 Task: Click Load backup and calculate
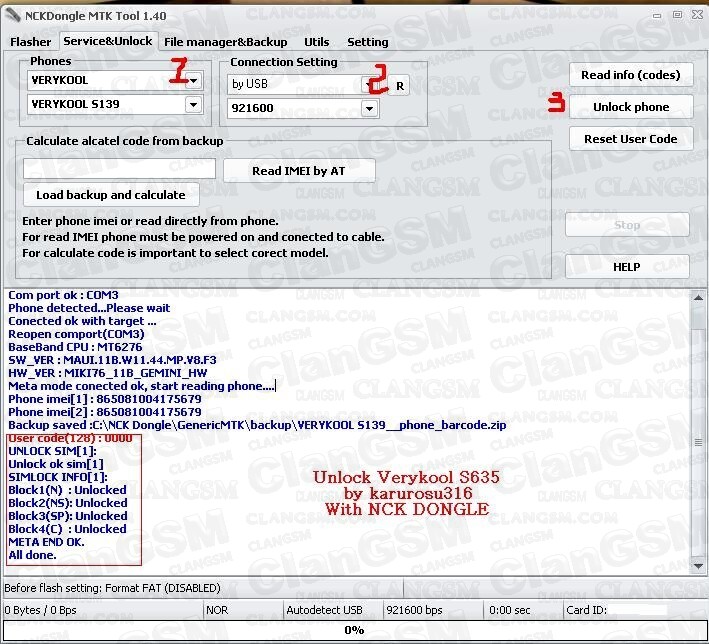(111, 195)
